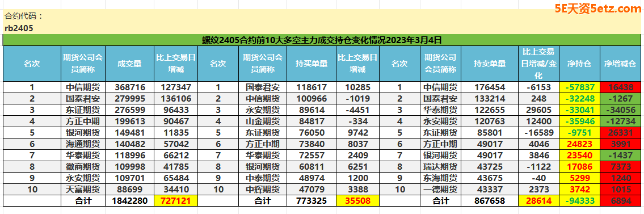Select the red total cell 6894
This screenshot has height=214, width=644.
[x=620, y=201]
